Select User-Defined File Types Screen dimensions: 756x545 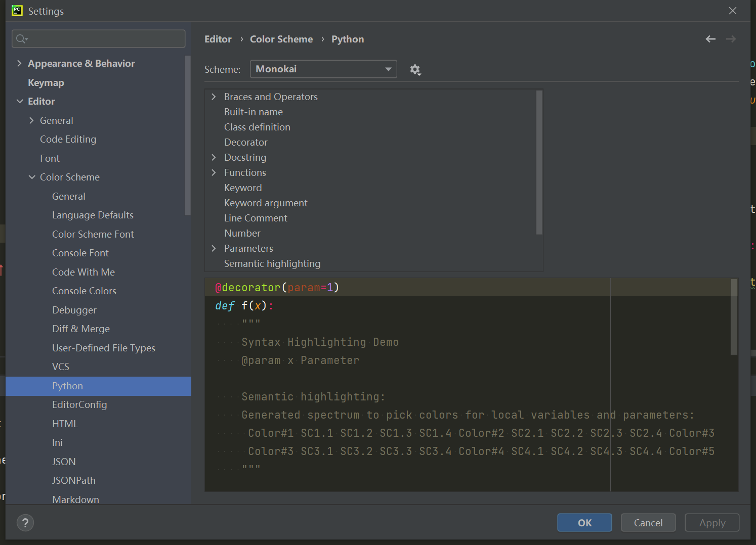click(x=104, y=348)
